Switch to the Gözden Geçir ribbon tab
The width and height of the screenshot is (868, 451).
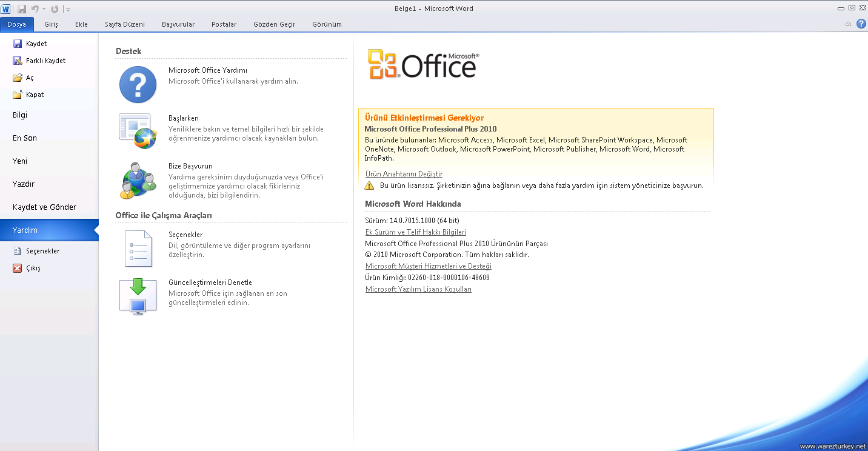(x=275, y=24)
